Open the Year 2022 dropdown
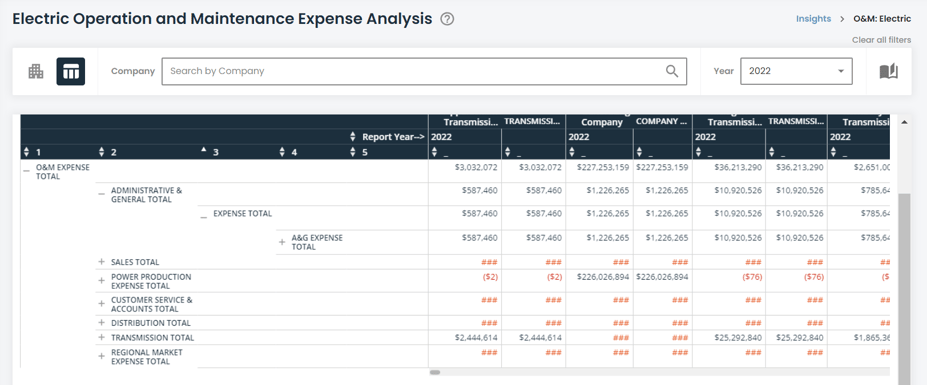Viewport: 927px width, 385px height. click(796, 71)
